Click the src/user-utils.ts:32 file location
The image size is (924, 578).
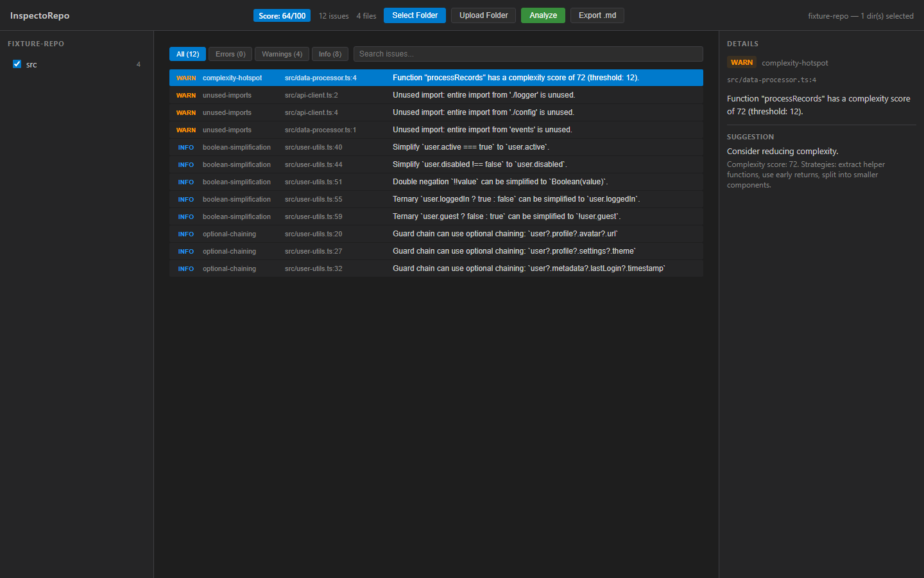click(314, 268)
